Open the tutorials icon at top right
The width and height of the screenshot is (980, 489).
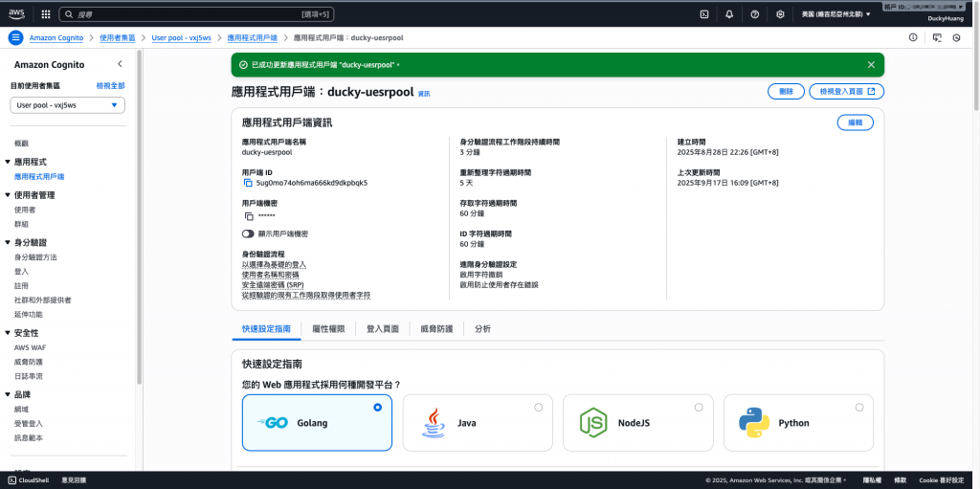pyautogui.click(x=936, y=37)
